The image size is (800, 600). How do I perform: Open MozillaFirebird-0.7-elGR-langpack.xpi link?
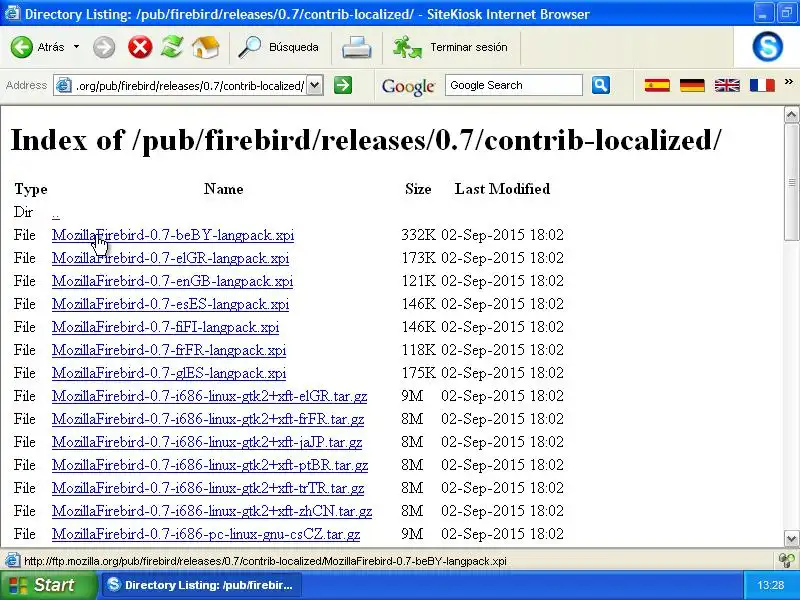(x=170, y=258)
